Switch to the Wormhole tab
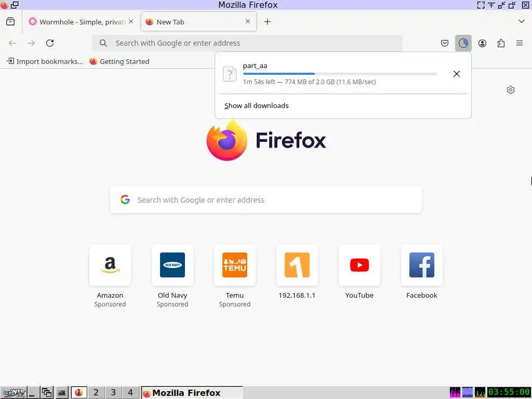This screenshot has width=532, height=399. 81,22
